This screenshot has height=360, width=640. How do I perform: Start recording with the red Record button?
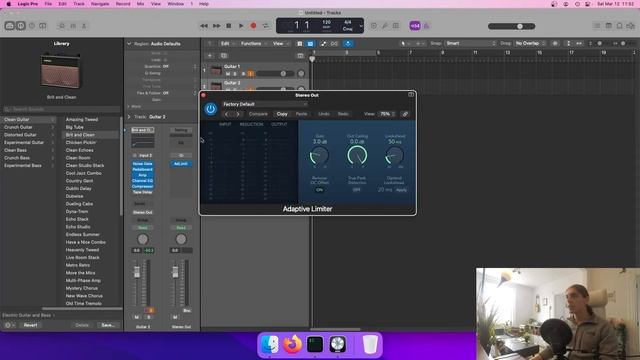(x=253, y=26)
